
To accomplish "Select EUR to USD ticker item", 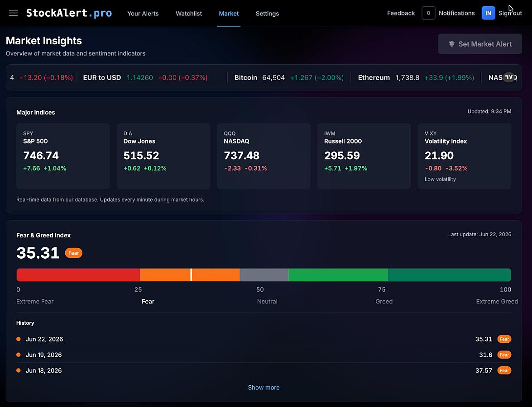I will 145,78.
